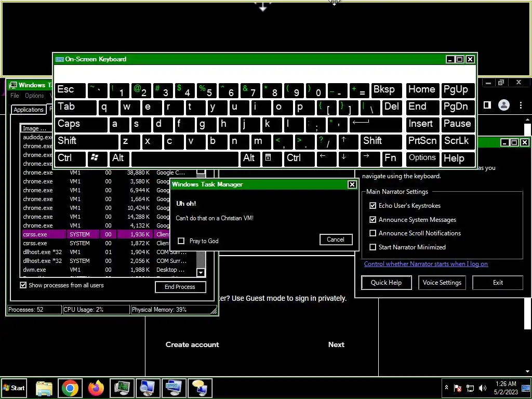Click Next on Chrome sign-in page
Screen dimensions: 532x399
336,345
